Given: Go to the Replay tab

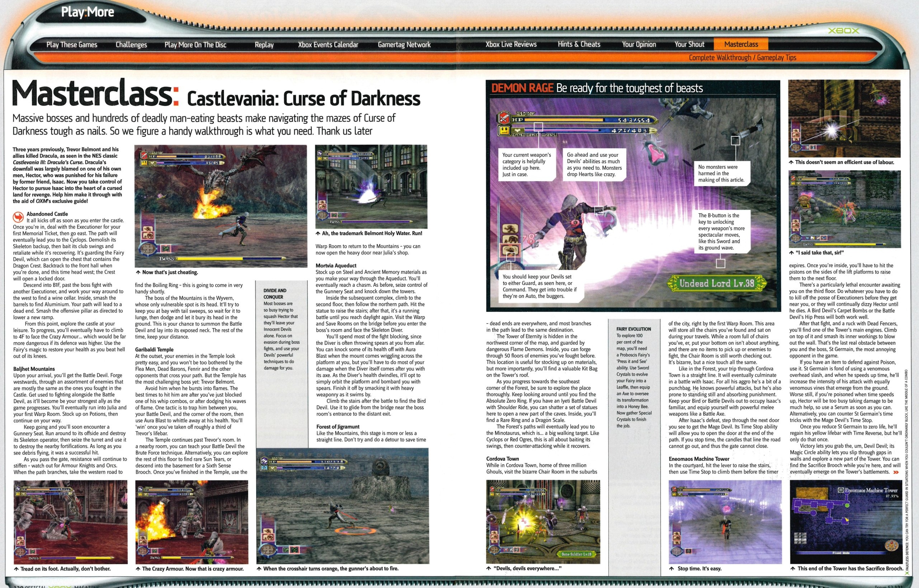Looking at the screenshot, I should pyautogui.click(x=264, y=45).
